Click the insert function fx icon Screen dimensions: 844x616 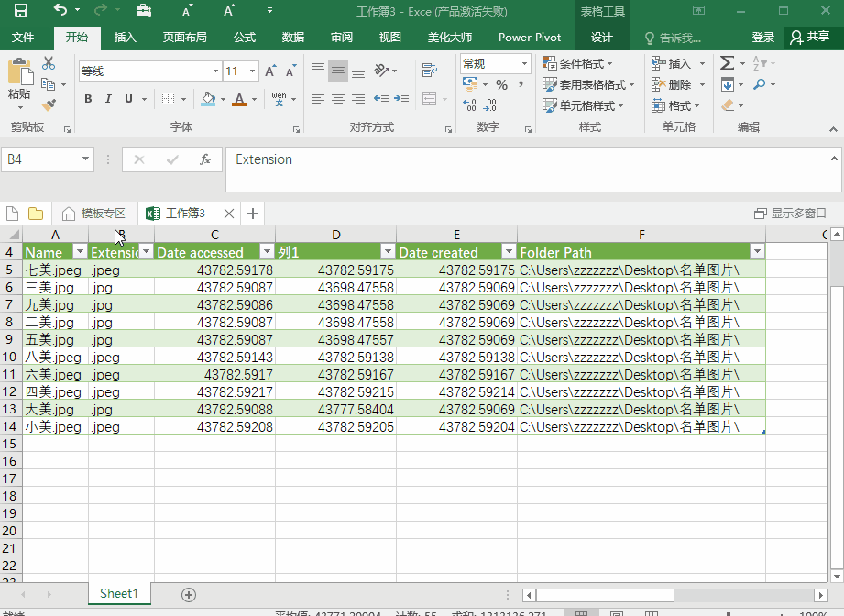coord(205,159)
